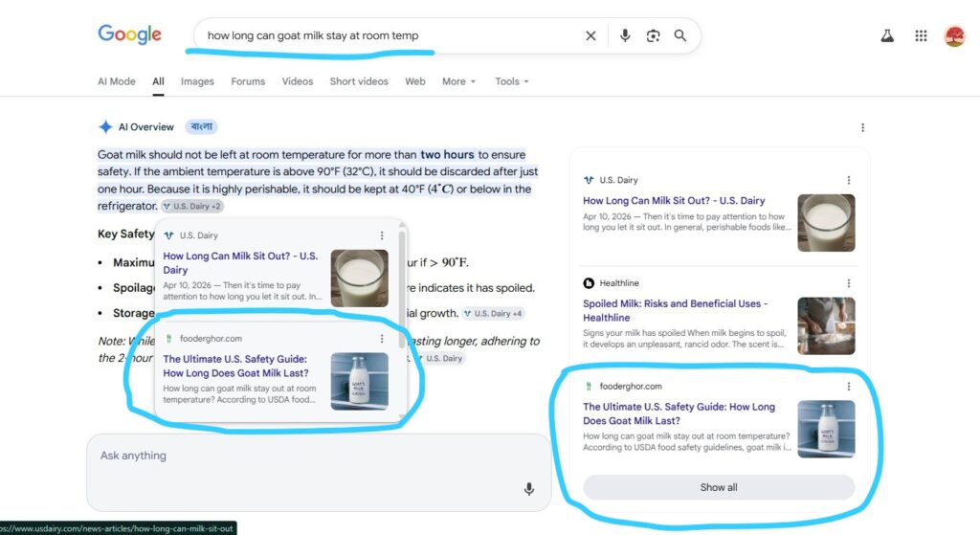Click sidebar 'Healthline' site name
980x535 pixels.
click(619, 283)
